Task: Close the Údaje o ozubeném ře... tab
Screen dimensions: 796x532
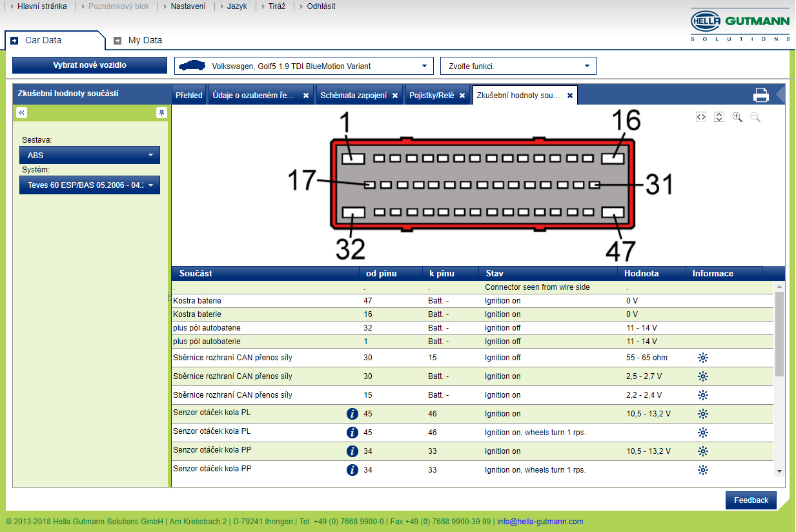Action: point(306,96)
